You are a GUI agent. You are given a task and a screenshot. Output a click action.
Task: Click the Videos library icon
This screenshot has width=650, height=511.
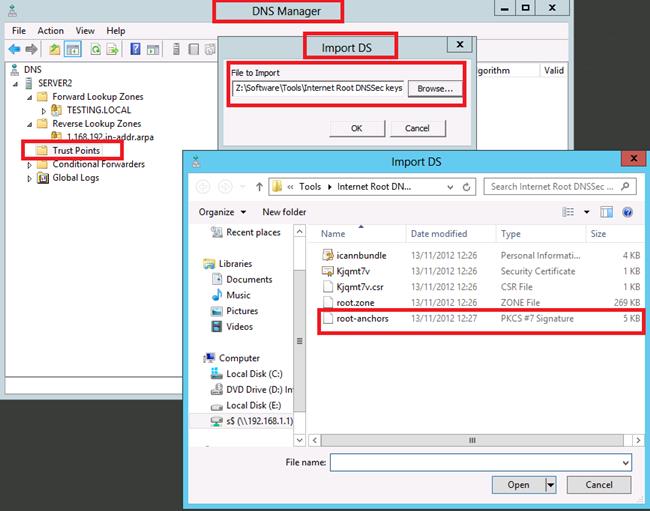tap(217, 327)
